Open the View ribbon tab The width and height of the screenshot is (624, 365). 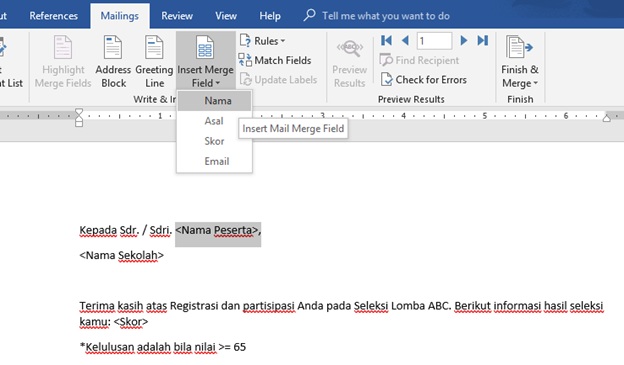(x=226, y=16)
